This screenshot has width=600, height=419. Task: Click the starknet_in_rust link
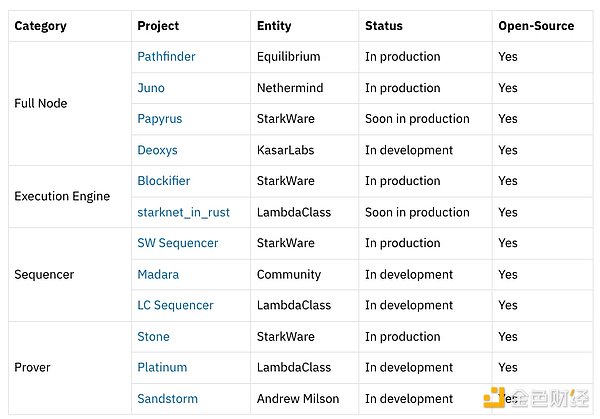tap(183, 212)
